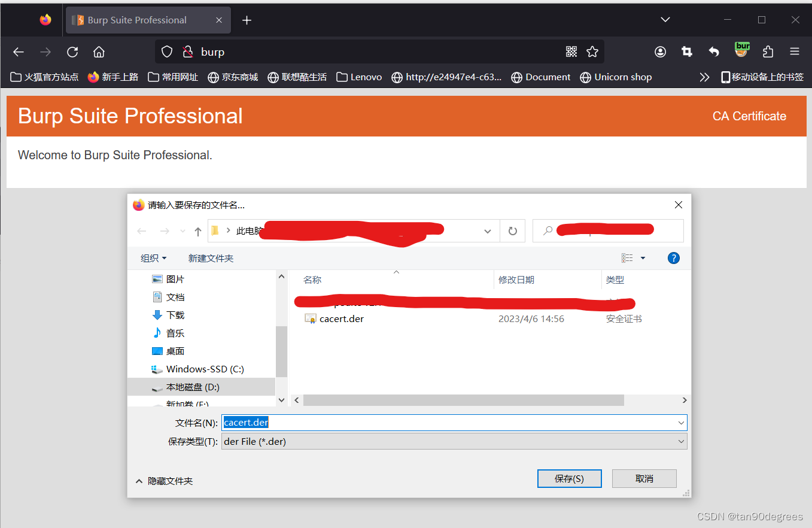
Task: Open Firefox hamburger application menu
Action: point(795,52)
